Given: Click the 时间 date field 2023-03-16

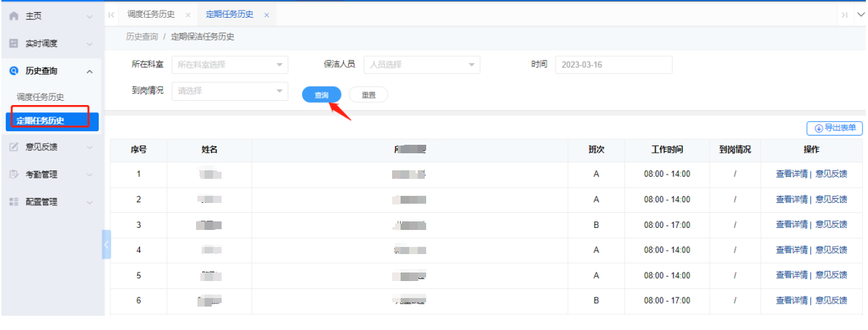Looking at the screenshot, I should click(614, 65).
